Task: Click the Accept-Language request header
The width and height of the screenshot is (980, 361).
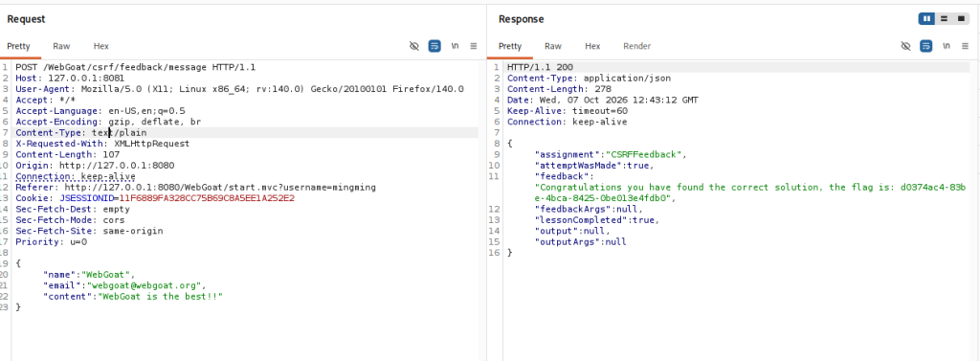Action: tap(100, 111)
